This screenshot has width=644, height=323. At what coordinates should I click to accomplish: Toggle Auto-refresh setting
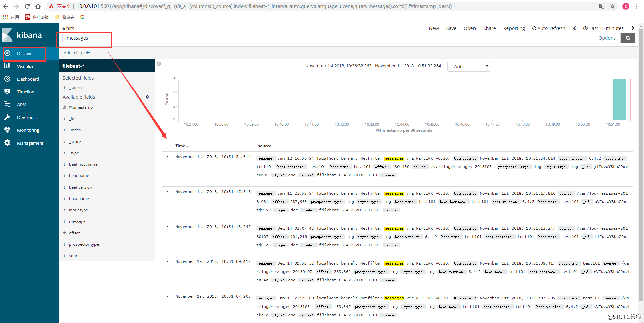pyautogui.click(x=548, y=28)
